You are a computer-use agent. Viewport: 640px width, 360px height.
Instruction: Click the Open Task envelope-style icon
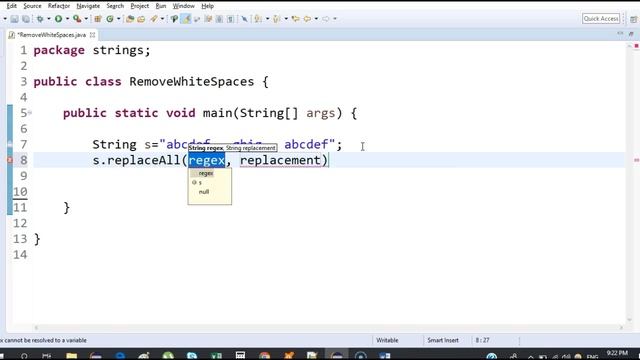click(x=141, y=19)
